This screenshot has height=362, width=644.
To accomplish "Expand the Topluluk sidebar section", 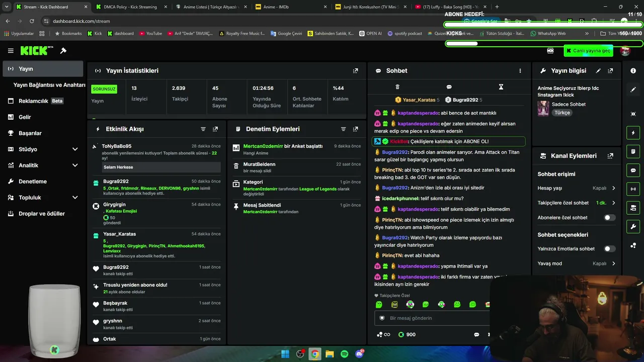I will click(x=75, y=198).
